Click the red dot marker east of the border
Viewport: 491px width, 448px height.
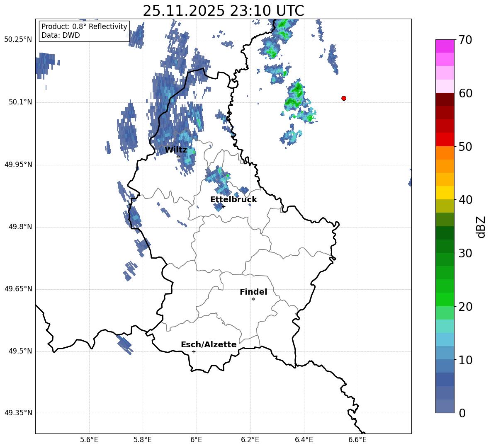tap(343, 98)
